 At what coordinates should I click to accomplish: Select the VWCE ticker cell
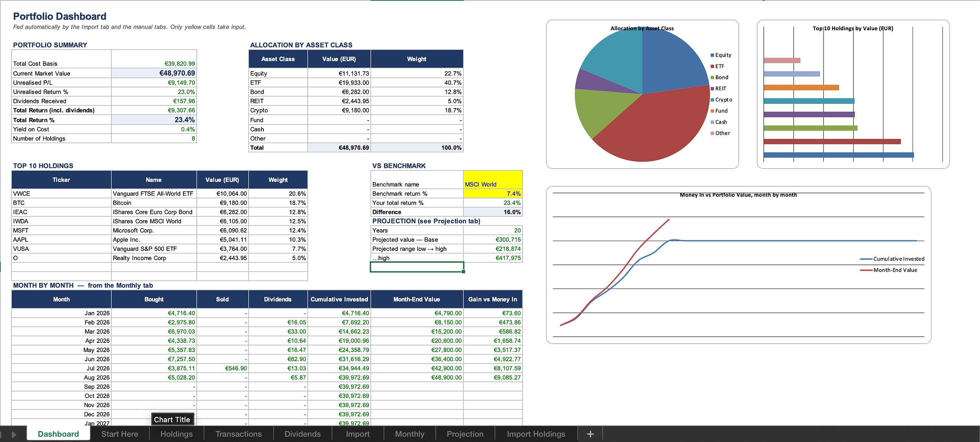pyautogui.click(x=61, y=194)
